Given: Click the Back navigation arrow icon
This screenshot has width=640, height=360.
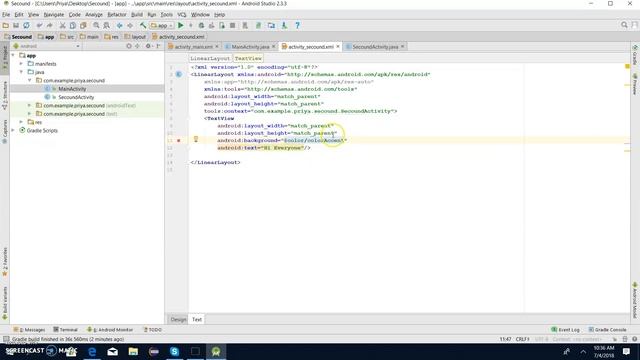Looking at the screenshot, I should pos(120,25).
